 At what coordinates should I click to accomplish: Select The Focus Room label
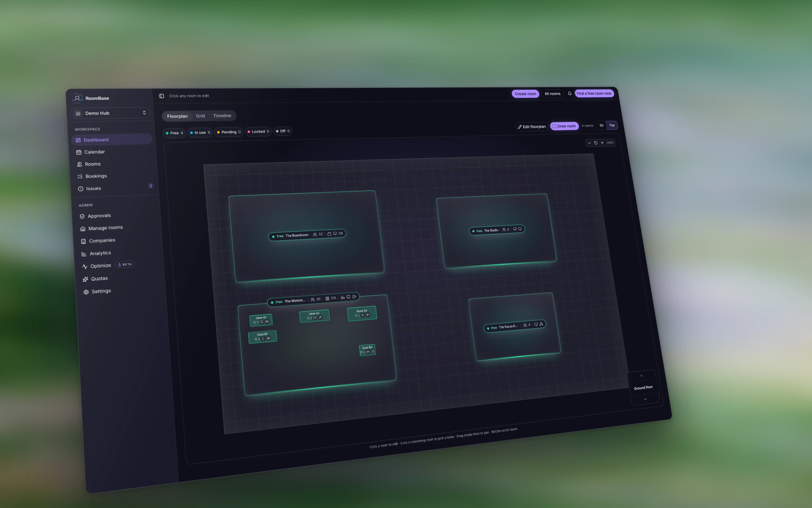click(515, 326)
